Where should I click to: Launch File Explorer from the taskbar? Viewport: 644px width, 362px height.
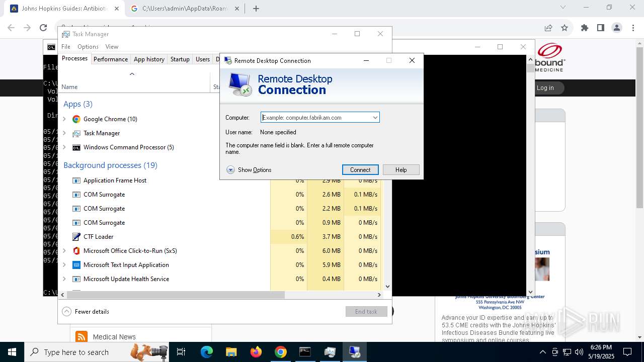(231, 352)
